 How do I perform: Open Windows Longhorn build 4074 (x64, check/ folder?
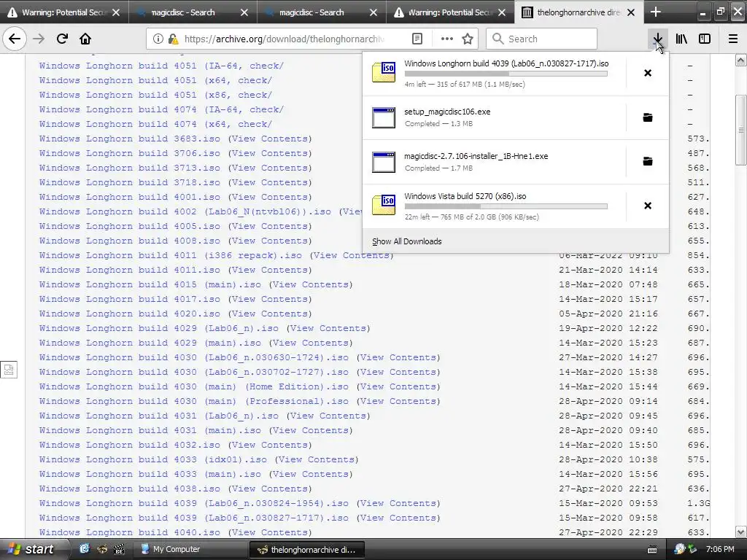(x=155, y=124)
